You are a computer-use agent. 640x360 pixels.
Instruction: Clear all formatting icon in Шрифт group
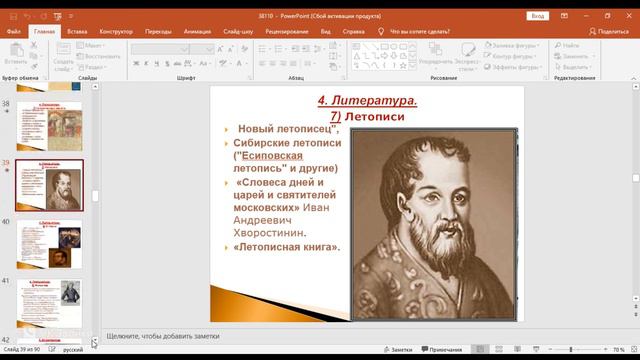[244, 49]
